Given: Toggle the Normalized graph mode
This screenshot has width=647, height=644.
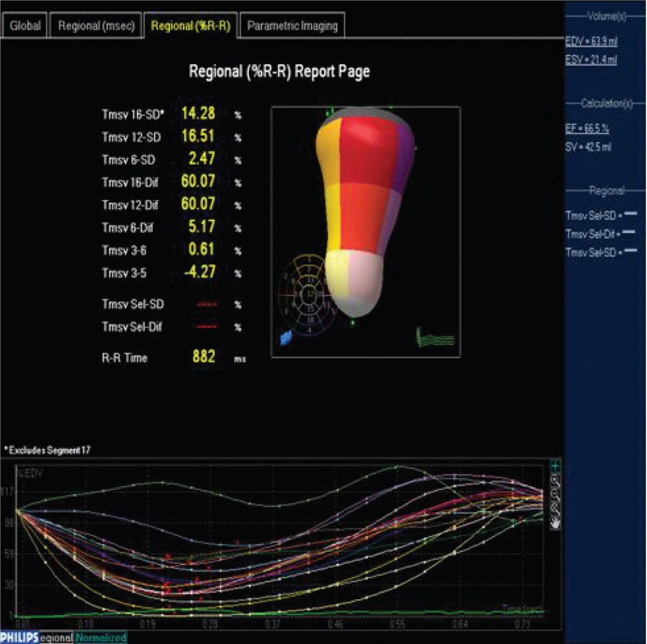Looking at the screenshot, I should tap(102, 637).
